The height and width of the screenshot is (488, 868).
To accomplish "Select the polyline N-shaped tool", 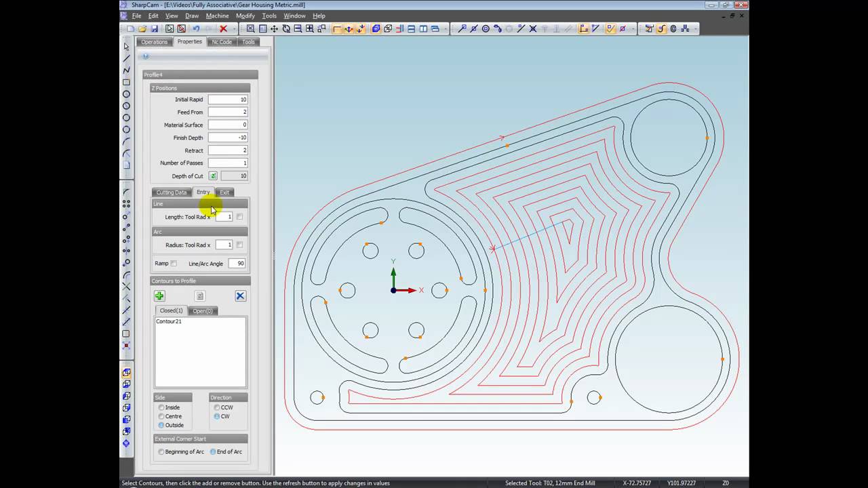I will [x=126, y=70].
